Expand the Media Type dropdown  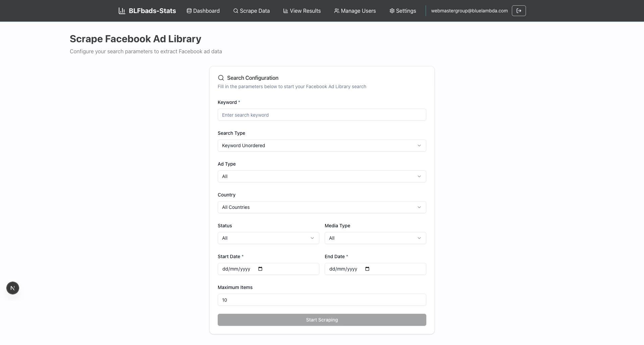coord(375,238)
